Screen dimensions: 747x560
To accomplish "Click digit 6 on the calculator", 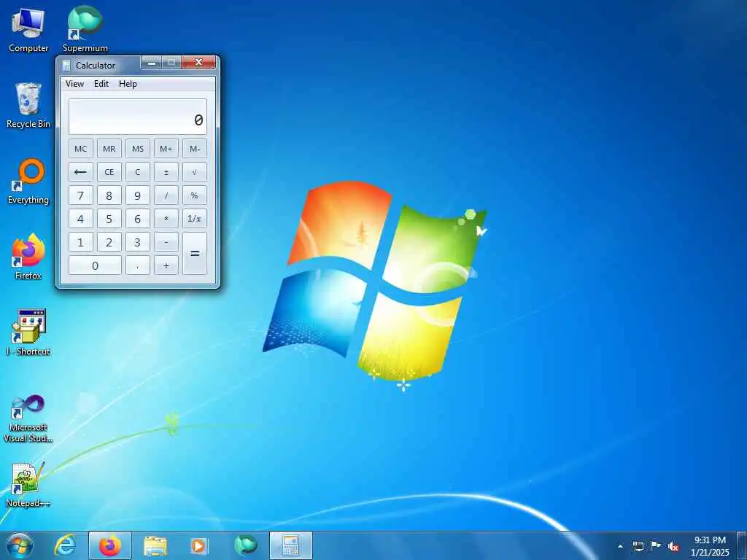I will (x=138, y=219).
